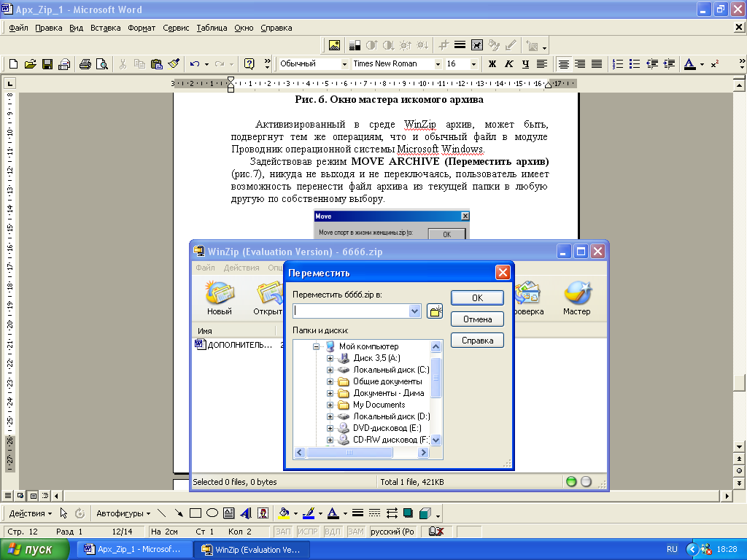This screenshot has height=560, width=747.
Task: Open the Вставка menu in Word
Action: tap(105, 28)
